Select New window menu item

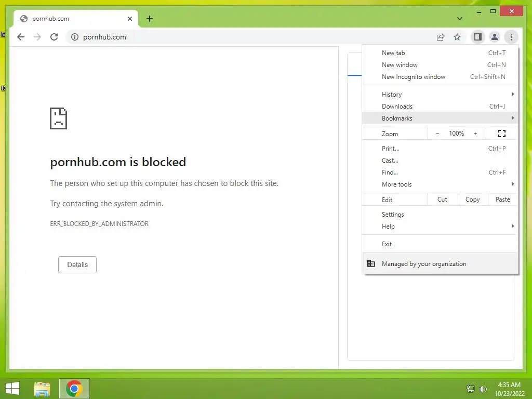[x=440, y=65]
